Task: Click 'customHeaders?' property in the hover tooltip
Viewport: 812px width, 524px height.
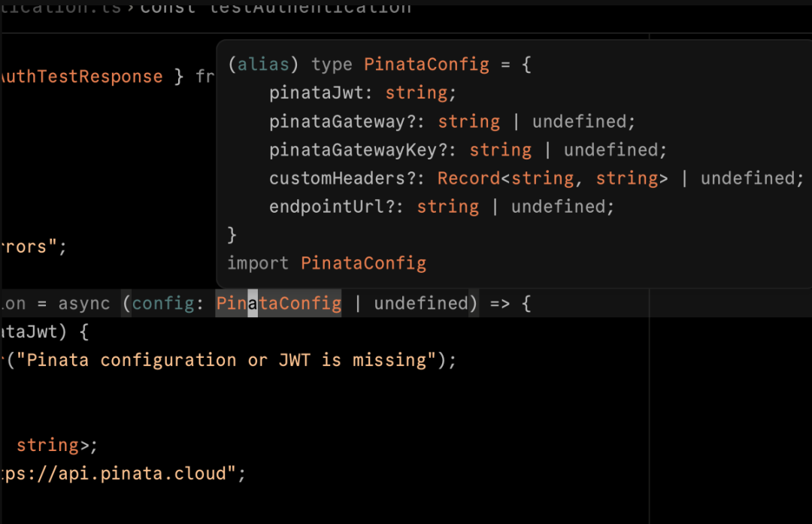Action: pyautogui.click(x=342, y=179)
